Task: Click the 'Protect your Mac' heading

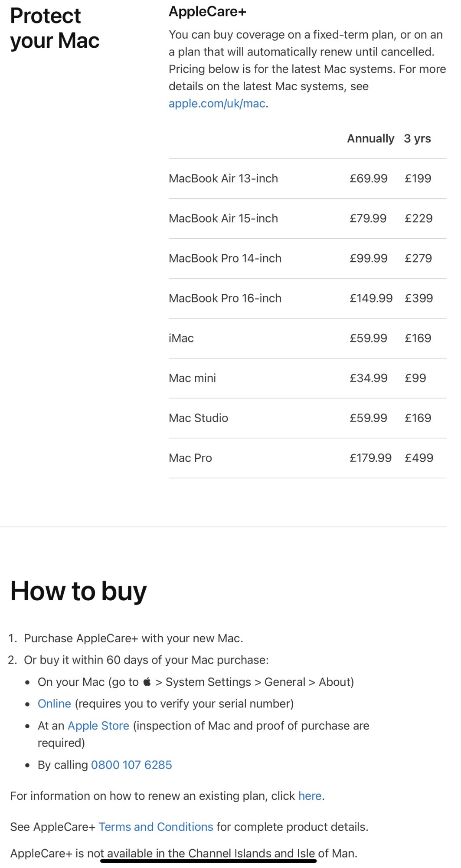Action: tap(55, 28)
